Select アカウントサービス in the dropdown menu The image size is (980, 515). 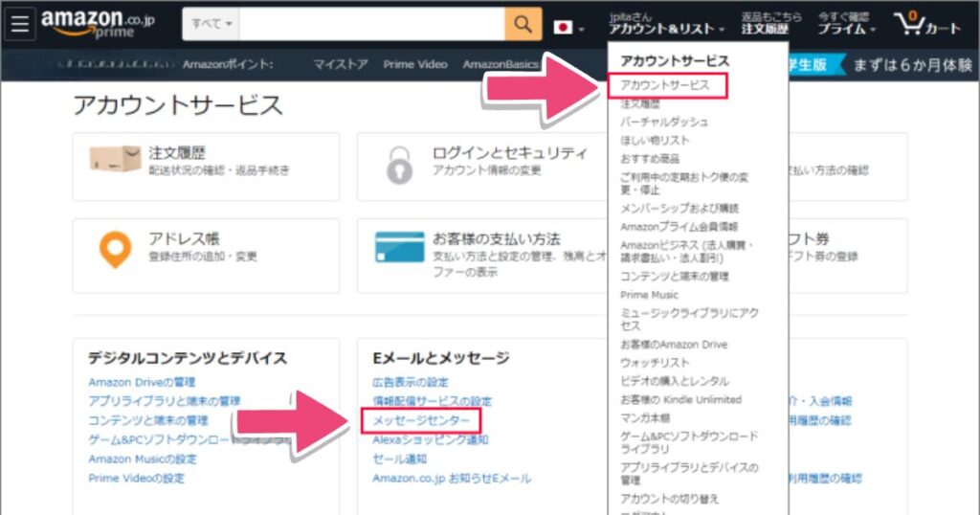[x=665, y=85]
